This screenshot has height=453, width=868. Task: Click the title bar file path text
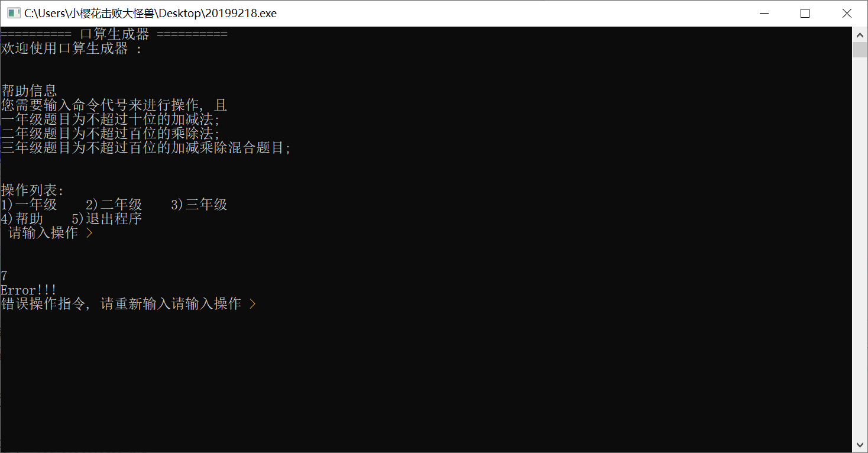click(150, 13)
